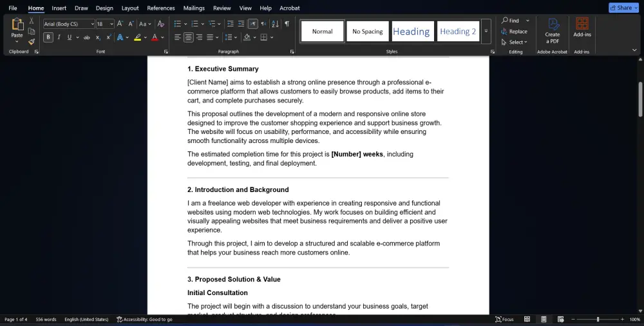
Task: Click the Text Effects glowing A icon
Action: pyautogui.click(x=120, y=37)
